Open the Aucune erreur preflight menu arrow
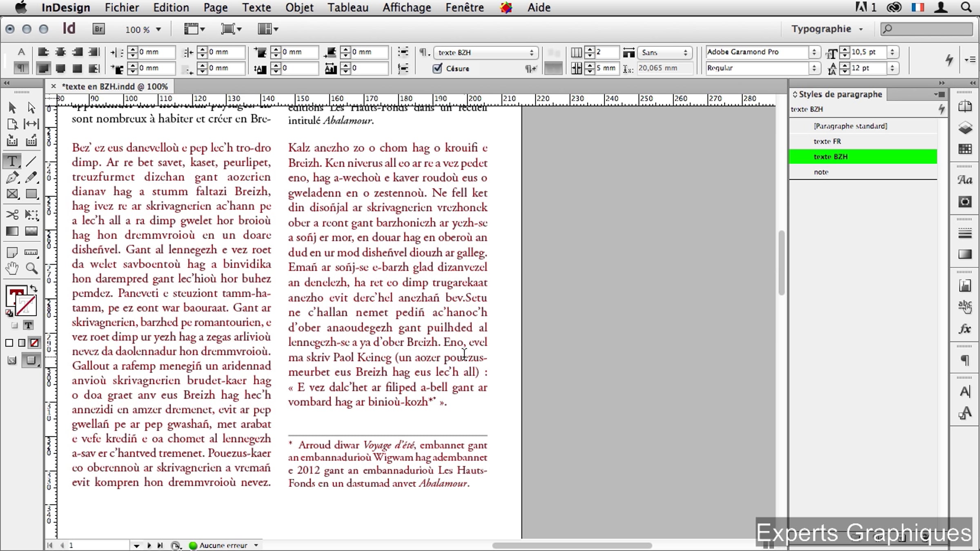The image size is (980, 551). (256, 545)
